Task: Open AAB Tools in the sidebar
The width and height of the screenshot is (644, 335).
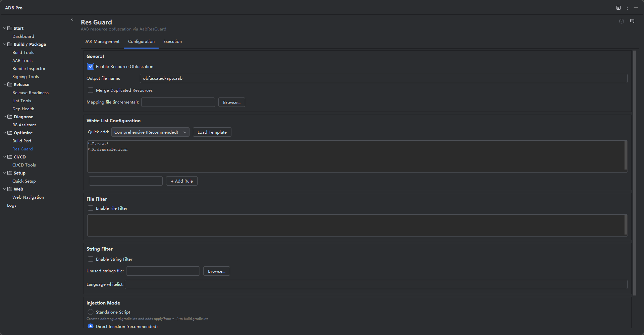Action: point(22,60)
